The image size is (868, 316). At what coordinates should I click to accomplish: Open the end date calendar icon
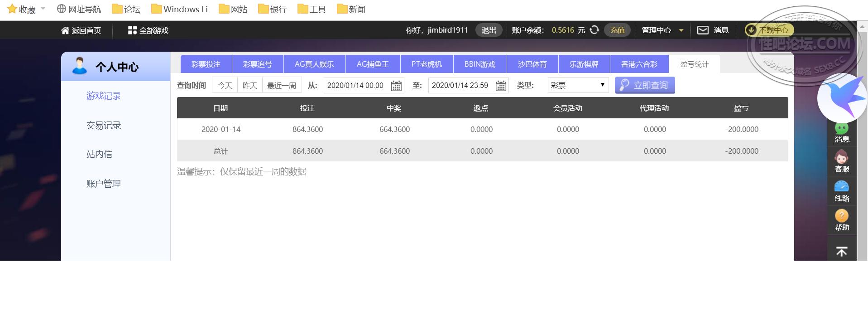[501, 86]
